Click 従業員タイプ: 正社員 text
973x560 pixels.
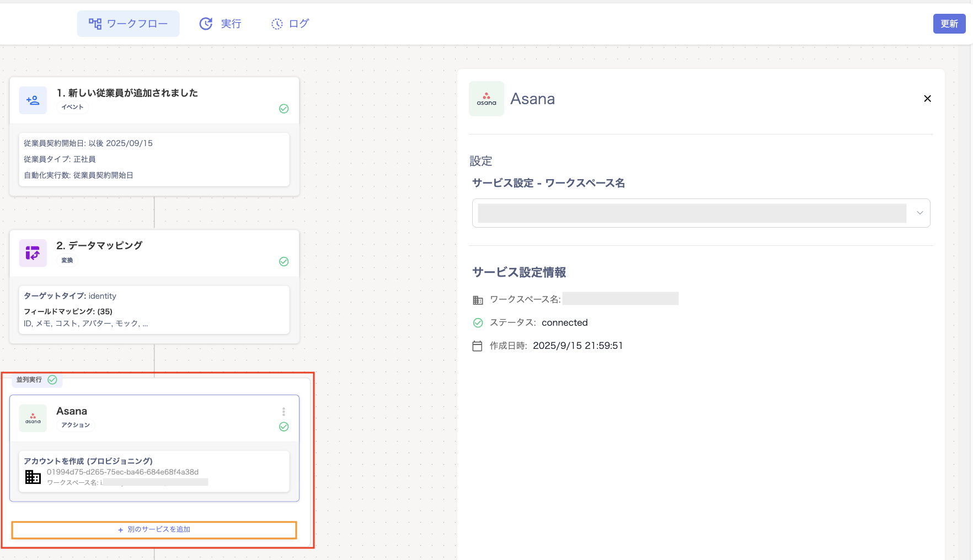coord(60,159)
